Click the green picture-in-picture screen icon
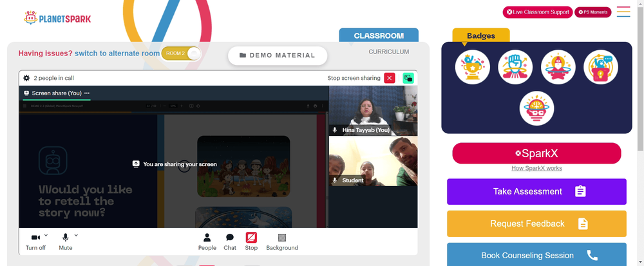644x266 pixels. click(x=408, y=78)
